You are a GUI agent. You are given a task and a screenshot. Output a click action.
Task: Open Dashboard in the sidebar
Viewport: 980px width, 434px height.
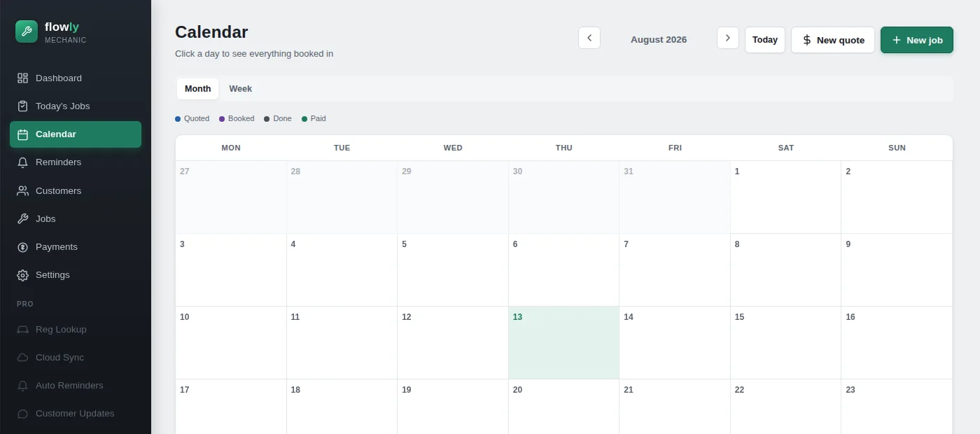click(76, 78)
